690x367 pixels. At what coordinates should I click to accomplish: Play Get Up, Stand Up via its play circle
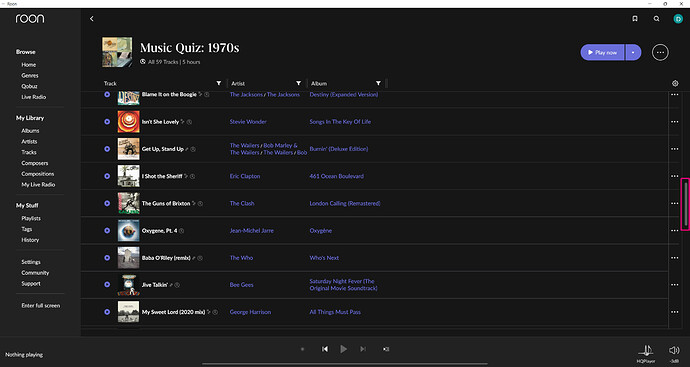pos(107,149)
